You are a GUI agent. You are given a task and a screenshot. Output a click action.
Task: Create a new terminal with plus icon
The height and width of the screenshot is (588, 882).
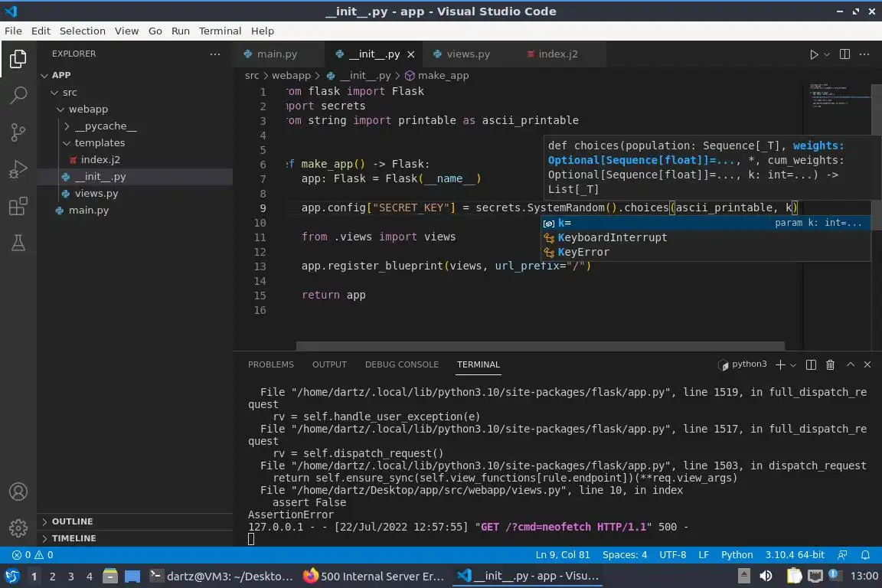(x=780, y=364)
